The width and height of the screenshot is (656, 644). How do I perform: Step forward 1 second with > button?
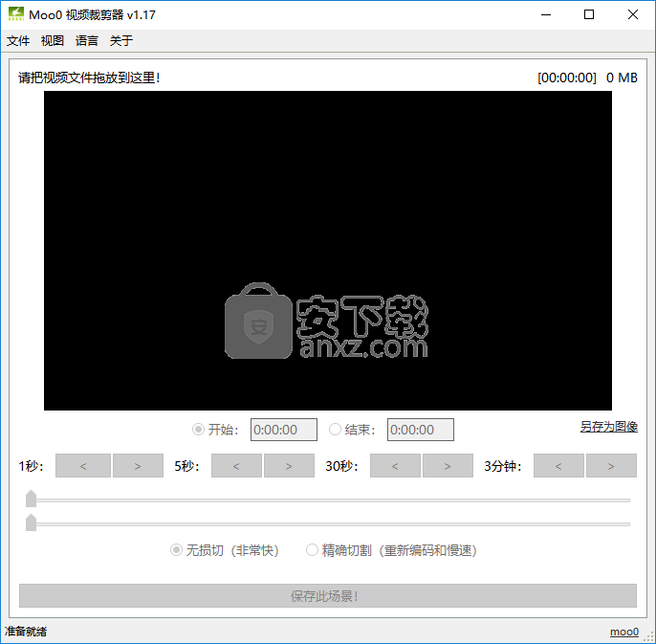[x=138, y=466]
